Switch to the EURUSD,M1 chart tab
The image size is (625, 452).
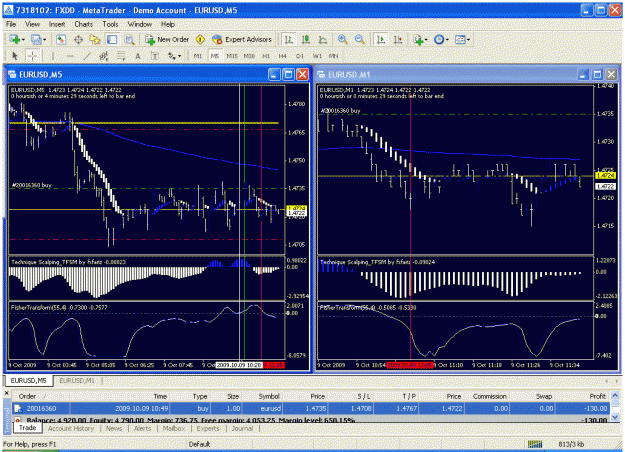[77, 381]
